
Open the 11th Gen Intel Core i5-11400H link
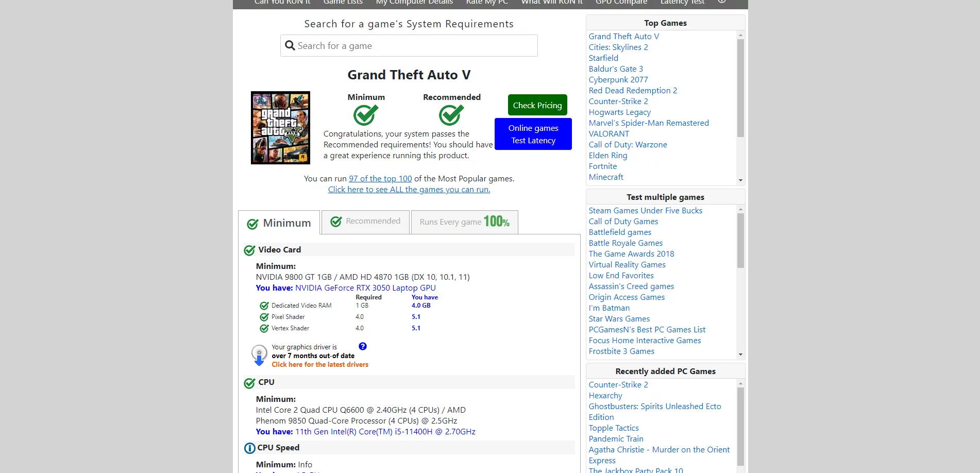(385, 432)
